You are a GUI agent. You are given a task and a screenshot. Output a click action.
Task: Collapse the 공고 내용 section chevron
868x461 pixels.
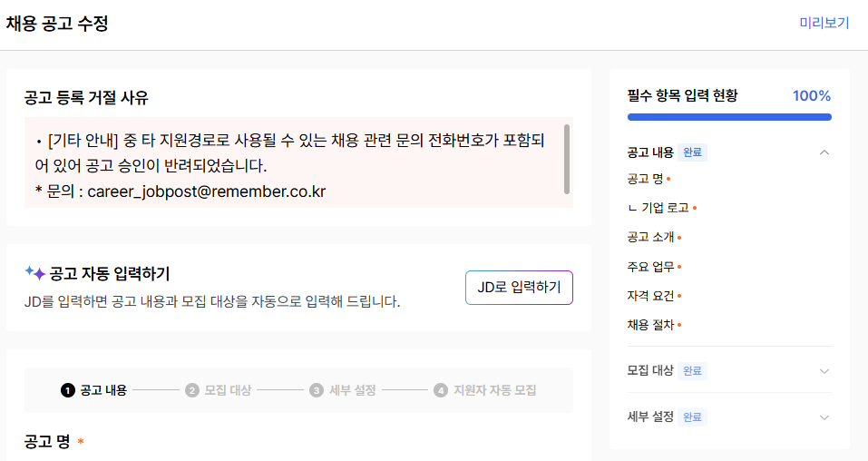[824, 152]
